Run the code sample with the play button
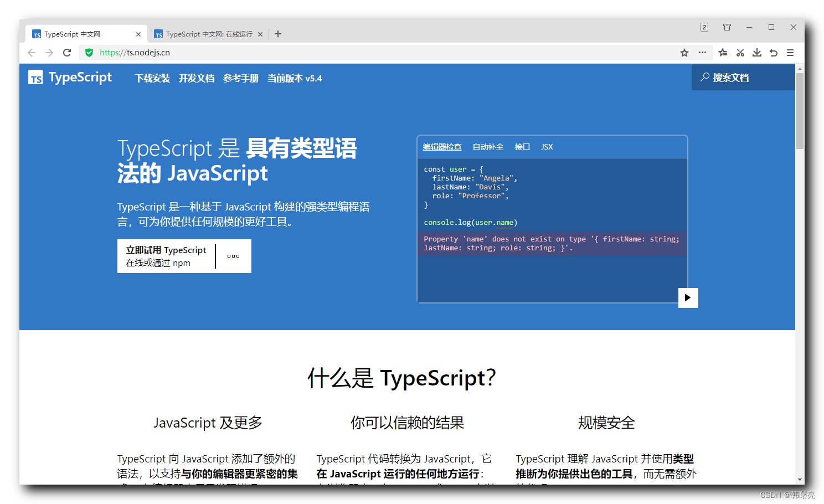Viewport: 824px width, 504px height. [688, 298]
